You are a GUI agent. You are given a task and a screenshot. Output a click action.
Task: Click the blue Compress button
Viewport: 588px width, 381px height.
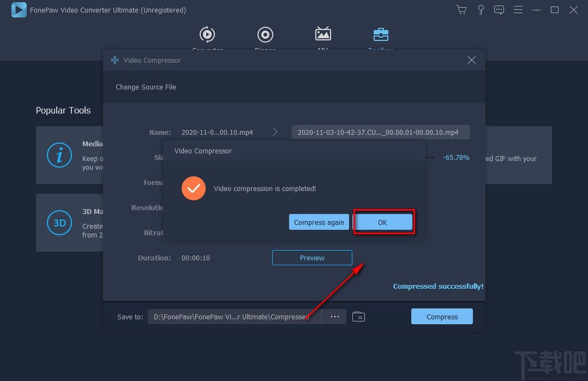(442, 317)
